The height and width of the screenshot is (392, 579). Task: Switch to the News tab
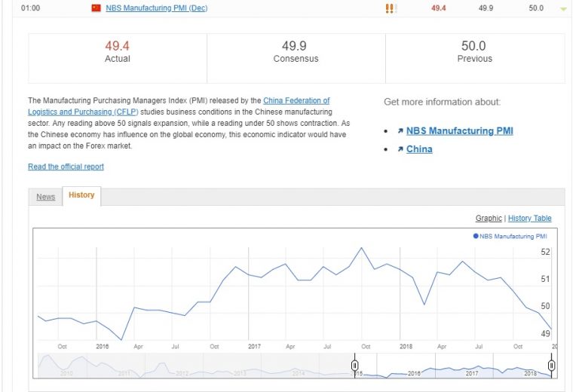46,197
